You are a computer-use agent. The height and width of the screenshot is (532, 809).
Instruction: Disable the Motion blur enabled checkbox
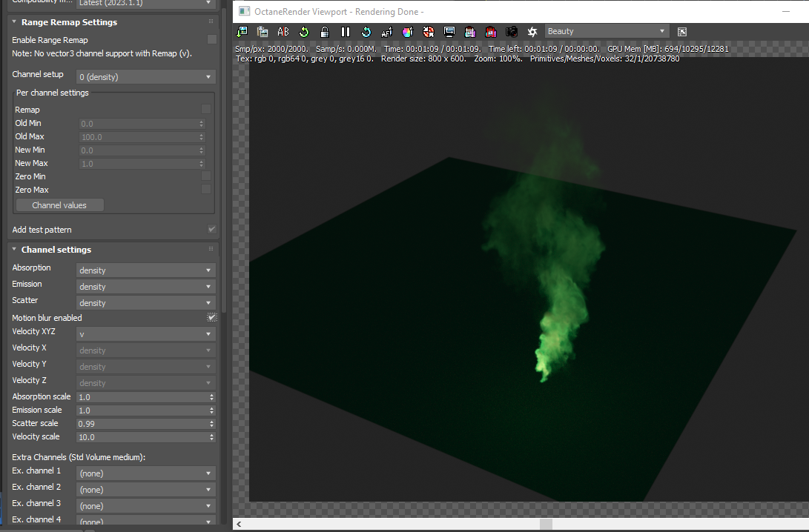click(x=211, y=318)
